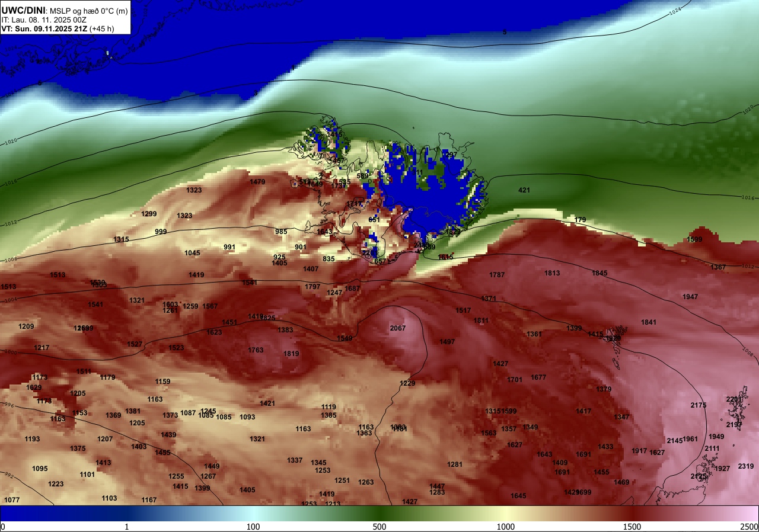Click the map value 1797

[x=312, y=287]
